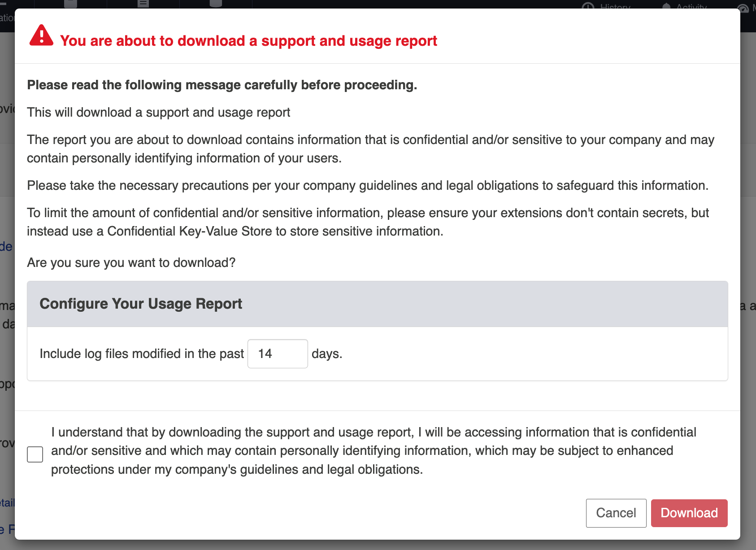Viewport: 756px width, 550px height.
Task: Click the gauge icon in top-right corner
Action: coord(743,8)
